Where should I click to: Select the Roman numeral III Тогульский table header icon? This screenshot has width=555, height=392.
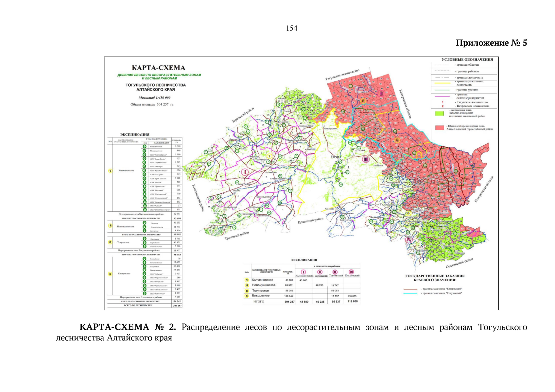(335, 272)
